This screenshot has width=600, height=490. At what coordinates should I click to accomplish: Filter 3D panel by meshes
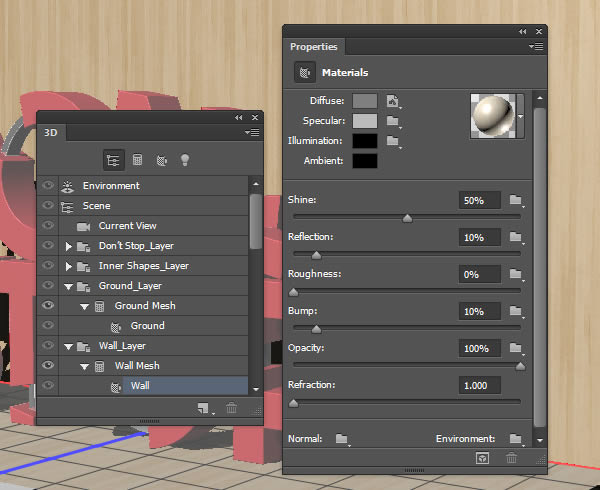[x=137, y=160]
